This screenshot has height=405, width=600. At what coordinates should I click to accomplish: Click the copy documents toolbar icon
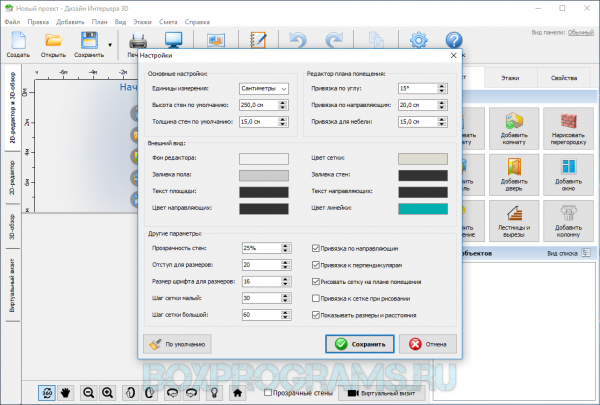point(376,40)
